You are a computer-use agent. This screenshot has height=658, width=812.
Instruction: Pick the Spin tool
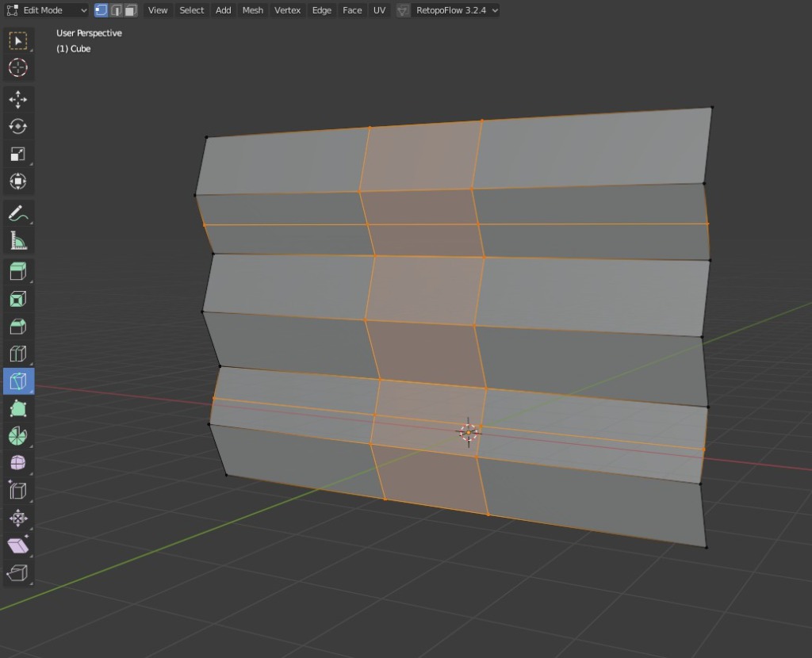pos(17,435)
